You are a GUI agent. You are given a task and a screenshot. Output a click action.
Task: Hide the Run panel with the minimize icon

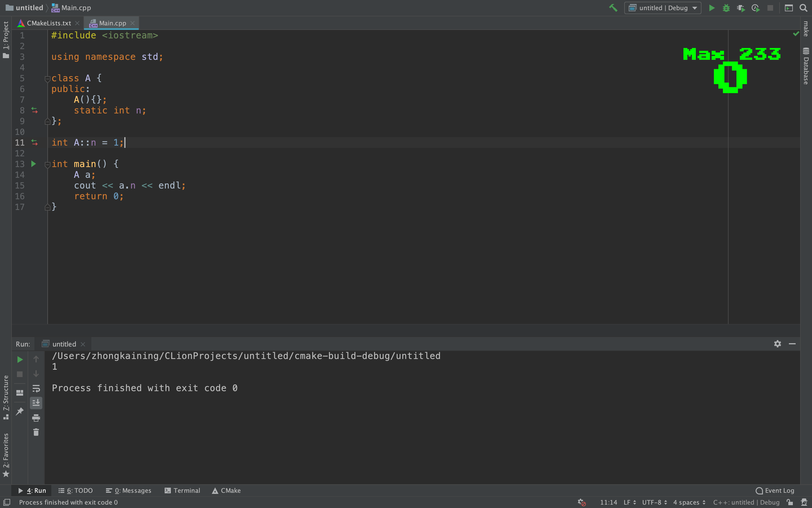tap(792, 344)
